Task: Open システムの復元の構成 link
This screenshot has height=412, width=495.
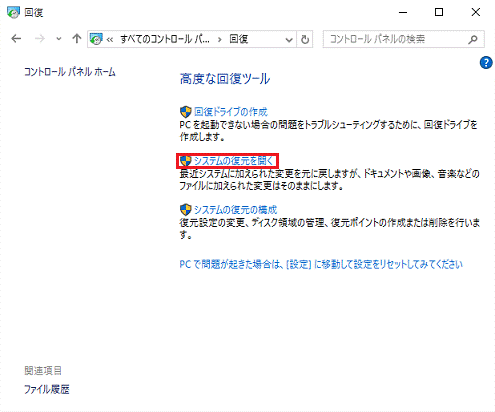Action: (235, 210)
